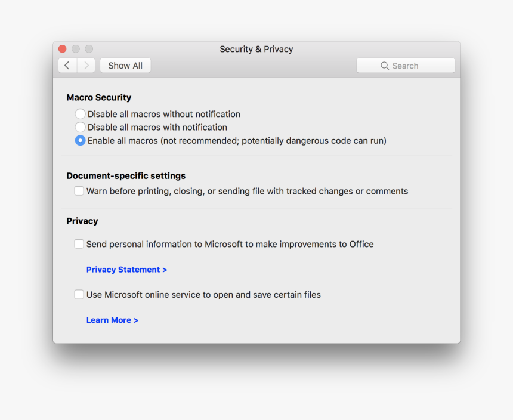The height and width of the screenshot is (420, 513).
Task: Click the forward navigation arrow
Action: pyautogui.click(x=85, y=65)
